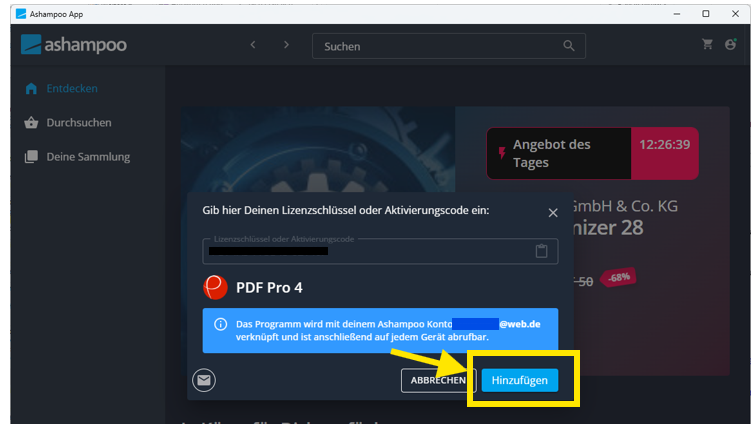Go back with the left arrow
This screenshot has width=755, height=424.
(x=253, y=45)
